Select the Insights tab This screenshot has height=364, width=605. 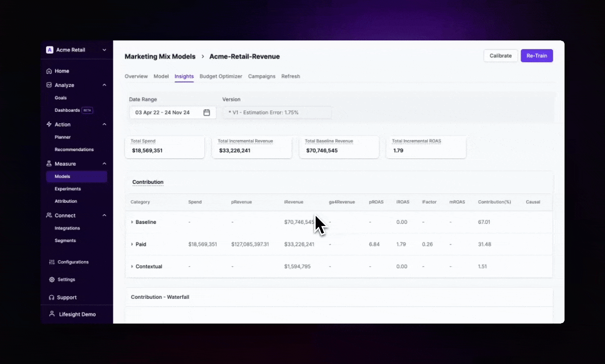(x=184, y=76)
